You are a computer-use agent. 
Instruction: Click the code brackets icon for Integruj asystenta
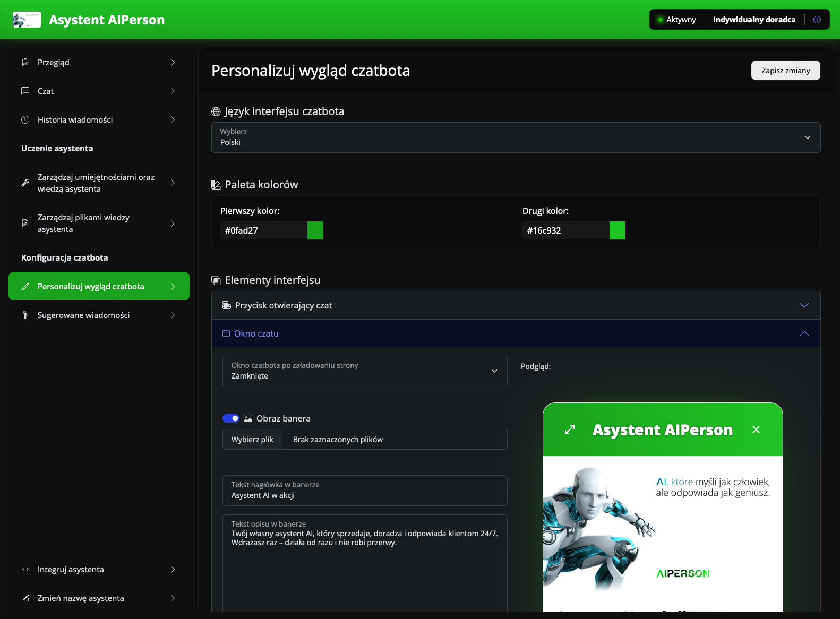pyautogui.click(x=25, y=569)
